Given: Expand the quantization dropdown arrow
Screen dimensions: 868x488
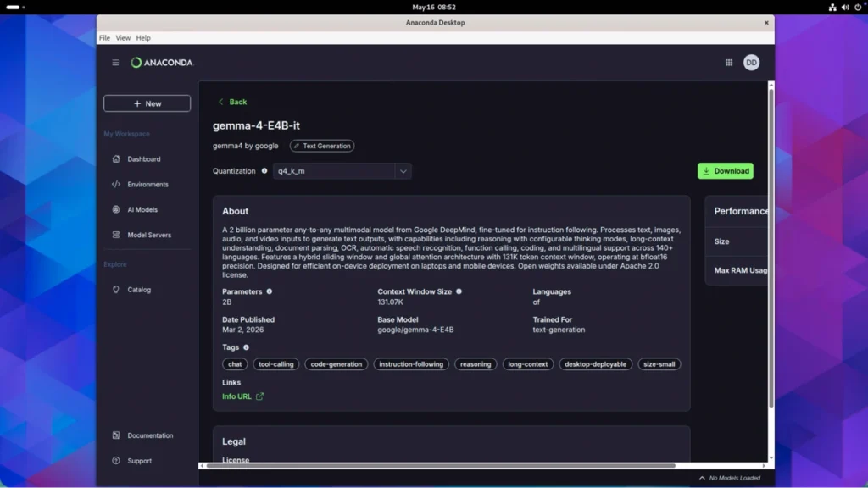Looking at the screenshot, I should coord(403,171).
